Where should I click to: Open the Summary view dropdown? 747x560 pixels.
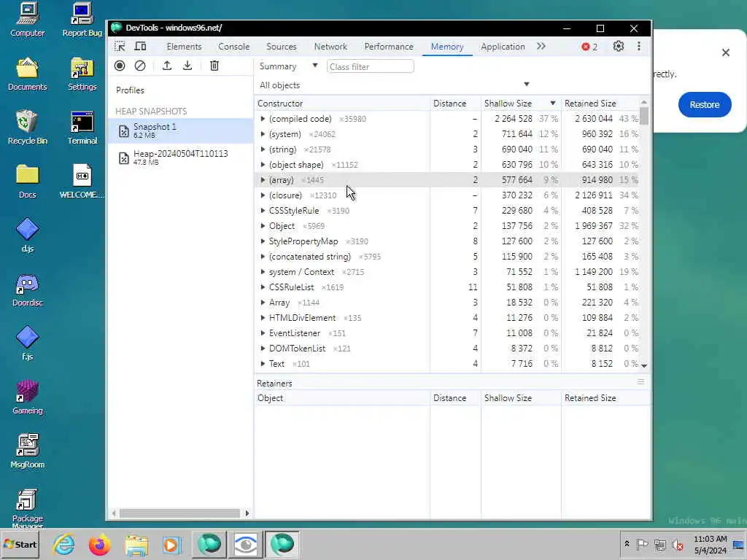pyautogui.click(x=288, y=66)
